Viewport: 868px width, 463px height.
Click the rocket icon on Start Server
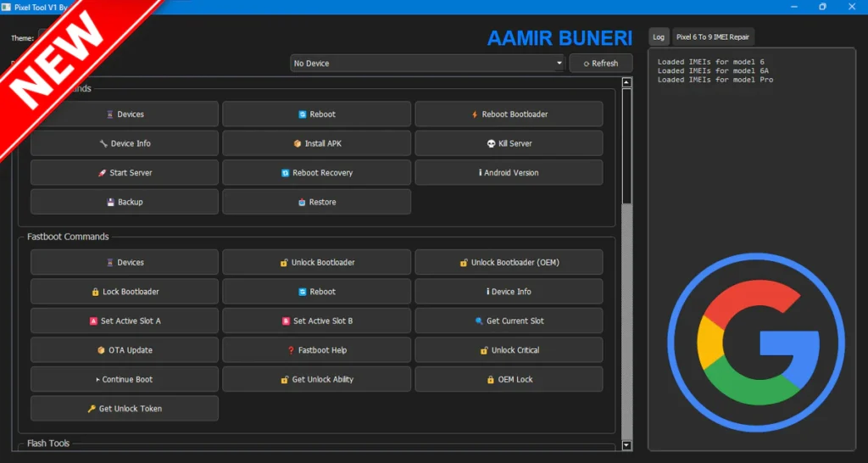(x=102, y=173)
